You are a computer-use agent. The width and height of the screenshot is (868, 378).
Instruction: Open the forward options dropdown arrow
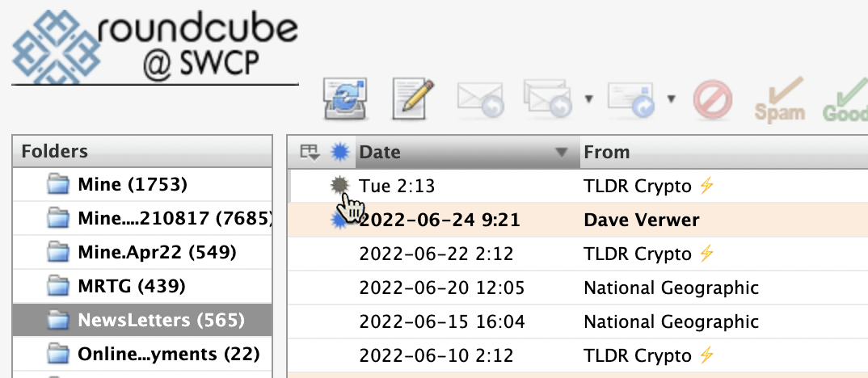(671, 99)
